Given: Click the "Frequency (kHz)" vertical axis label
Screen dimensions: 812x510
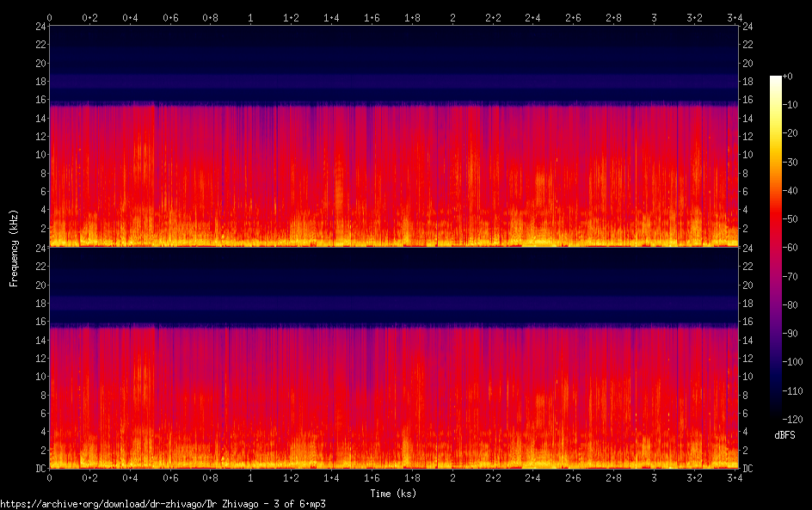Looking at the screenshot, I should [x=14, y=247].
